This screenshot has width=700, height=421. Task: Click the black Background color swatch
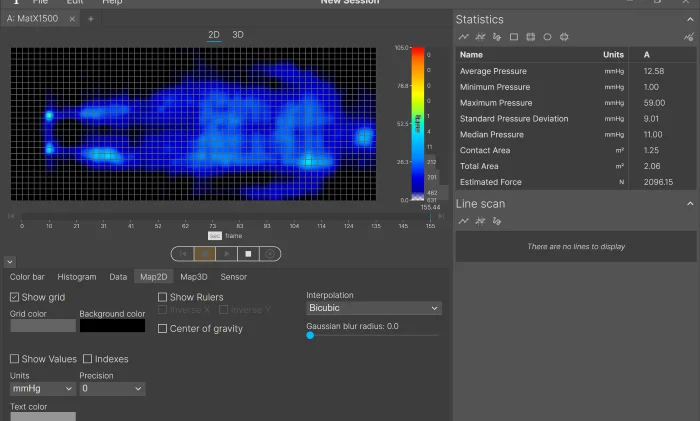112,325
